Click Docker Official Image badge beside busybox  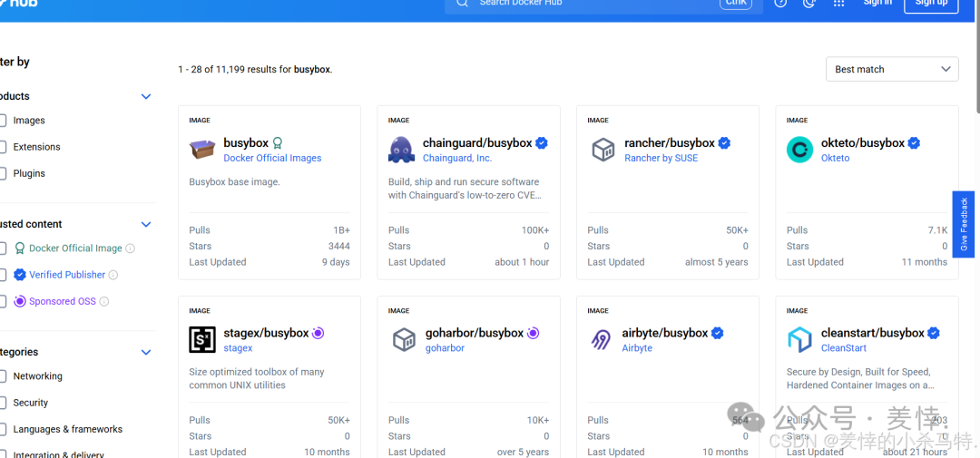tap(279, 143)
